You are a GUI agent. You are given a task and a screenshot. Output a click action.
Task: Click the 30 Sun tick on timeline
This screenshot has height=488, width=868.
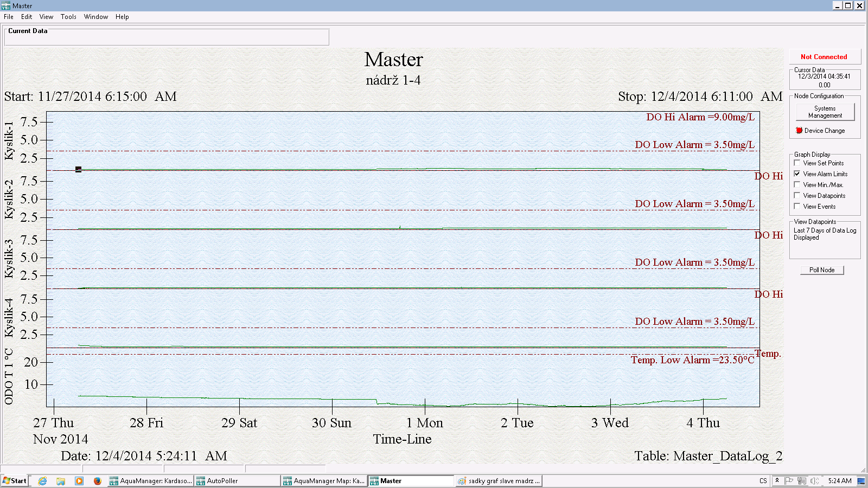(332, 407)
